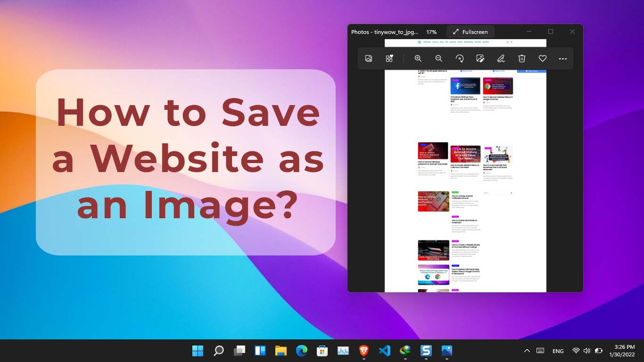Open Task View on the taskbar

click(x=239, y=351)
